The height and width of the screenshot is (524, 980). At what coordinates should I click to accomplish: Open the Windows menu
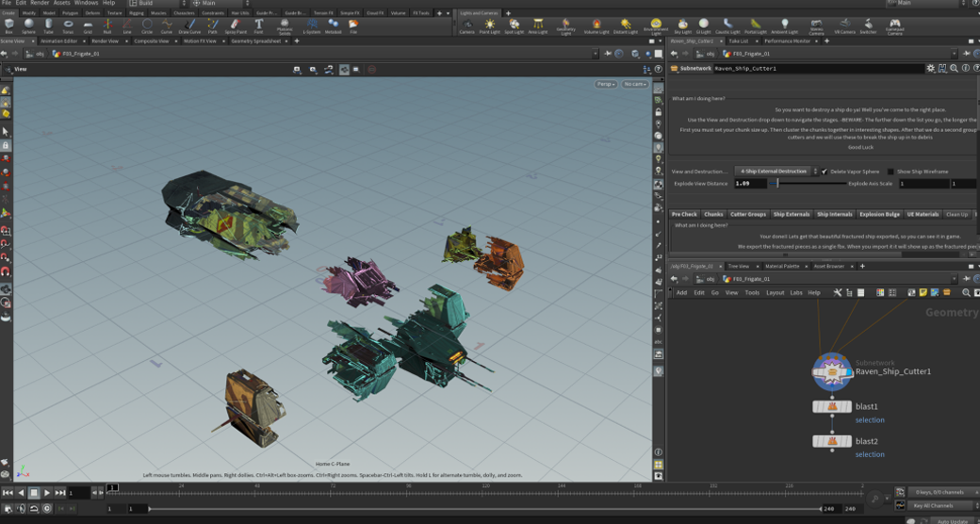coord(87,3)
